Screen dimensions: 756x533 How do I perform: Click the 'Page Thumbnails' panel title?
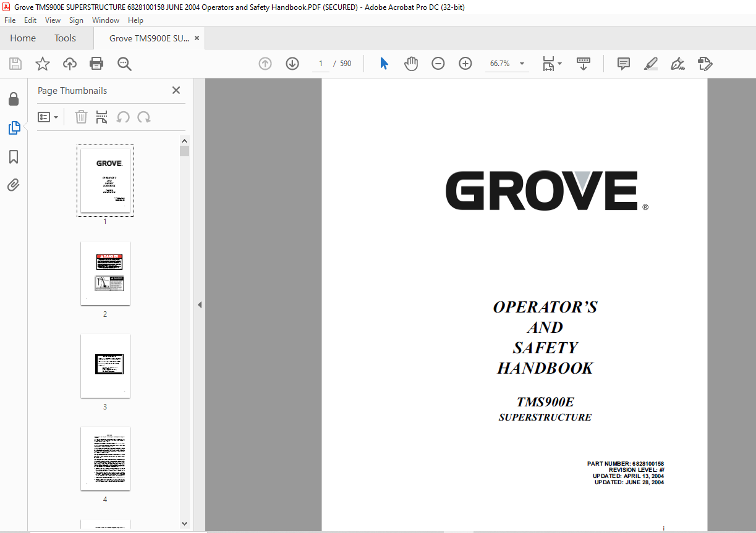72,91
